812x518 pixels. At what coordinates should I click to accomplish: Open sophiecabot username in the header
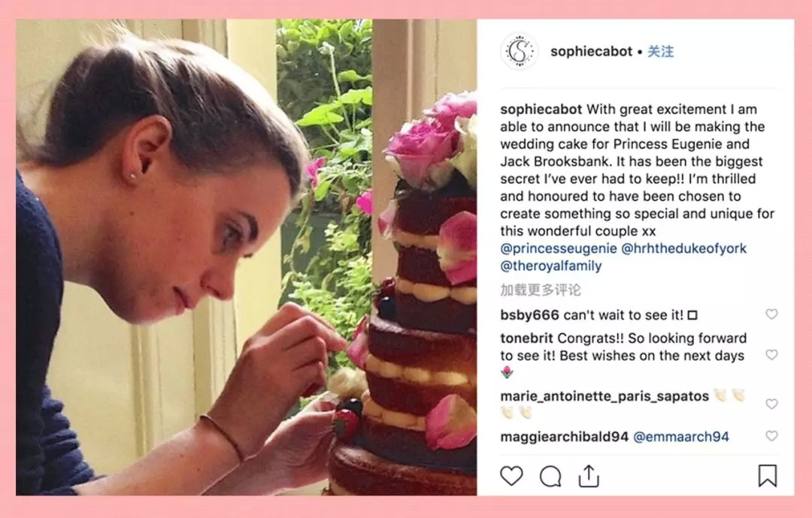(x=591, y=52)
